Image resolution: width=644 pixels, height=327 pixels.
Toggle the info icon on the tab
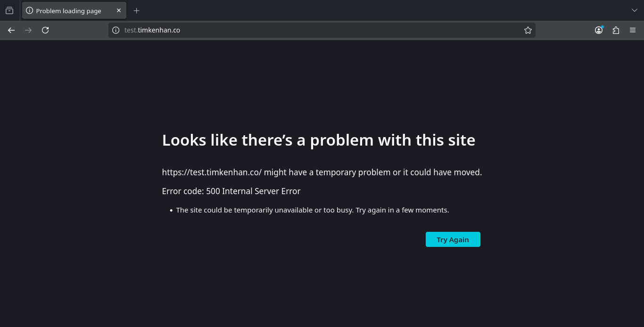[x=30, y=10]
